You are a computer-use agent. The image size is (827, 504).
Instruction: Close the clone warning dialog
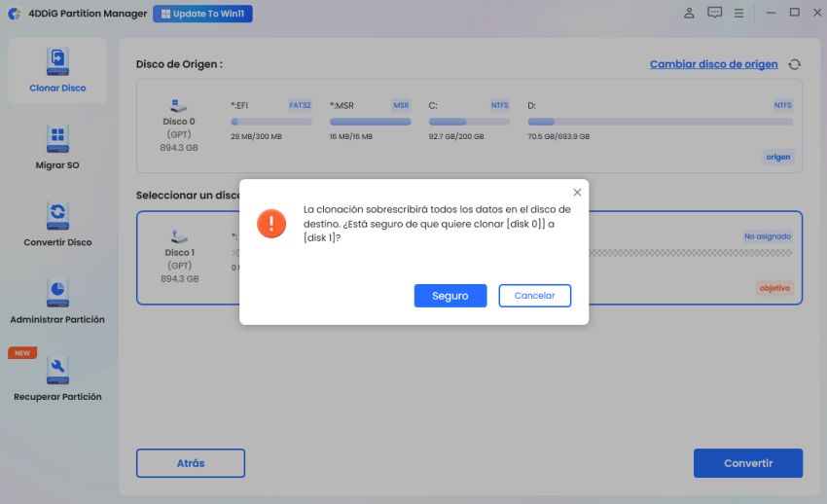tap(577, 193)
